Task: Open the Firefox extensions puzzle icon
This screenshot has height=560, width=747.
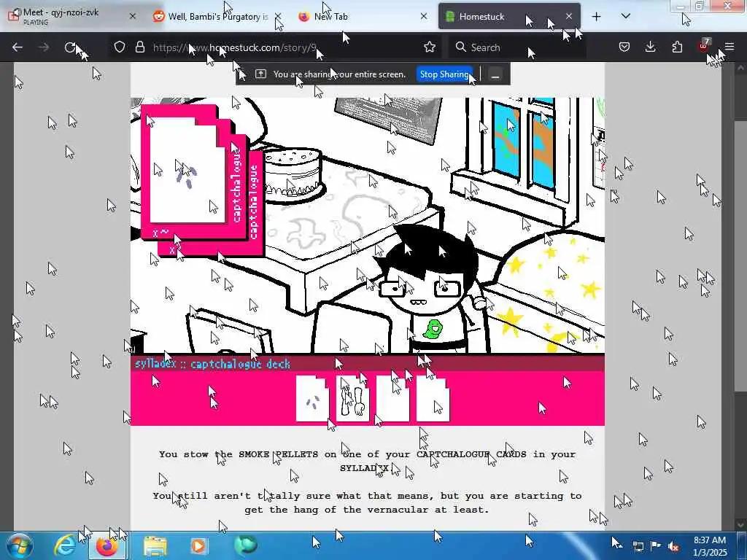Action: [x=677, y=47]
